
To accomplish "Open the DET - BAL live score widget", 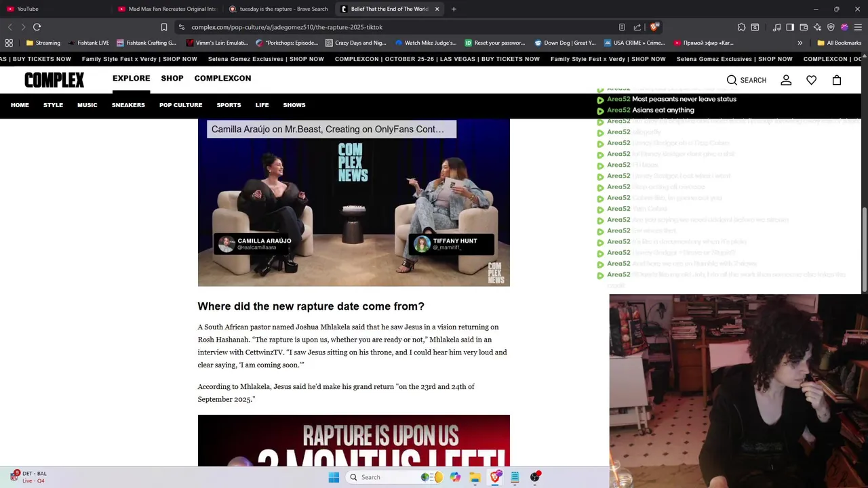I will (x=28, y=477).
